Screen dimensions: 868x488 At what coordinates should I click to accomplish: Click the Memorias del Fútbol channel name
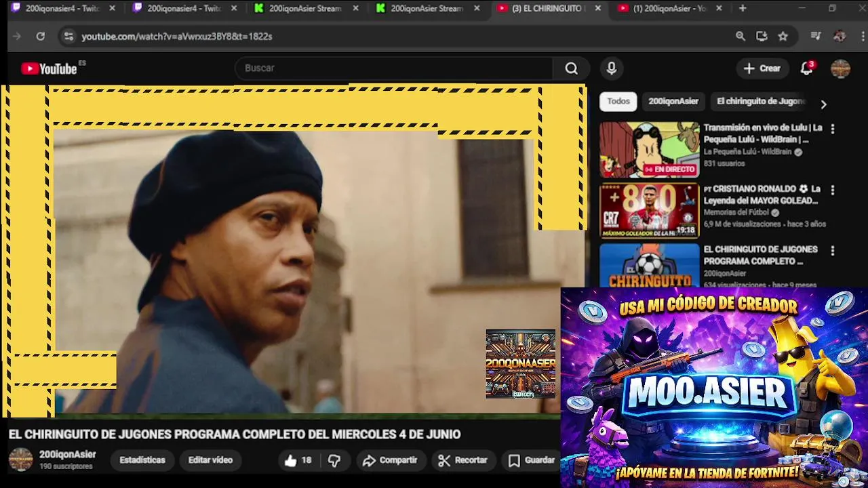(736, 212)
